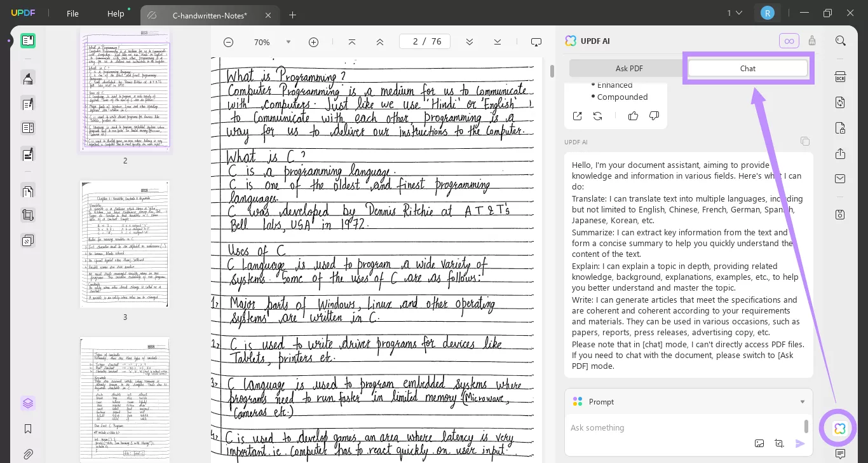Viewport: 868px width, 463px height.
Task: Open the bookmark panel icon
Action: click(x=28, y=429)
